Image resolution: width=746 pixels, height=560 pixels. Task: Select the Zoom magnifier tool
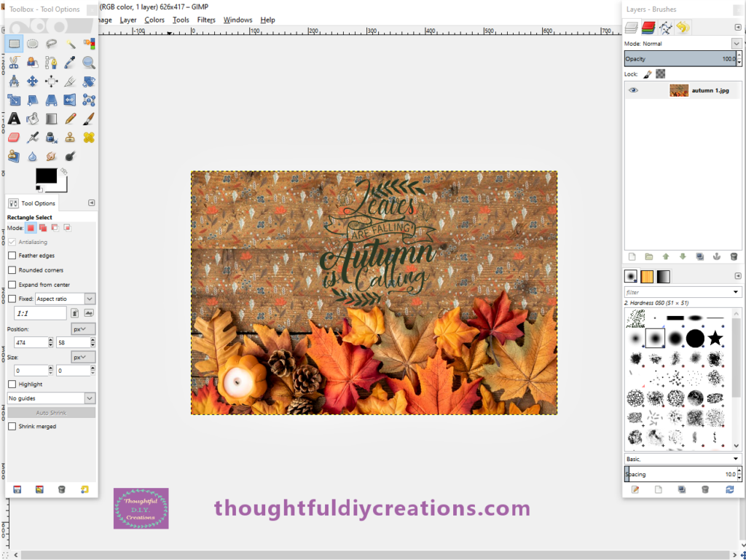pos(89,63)
